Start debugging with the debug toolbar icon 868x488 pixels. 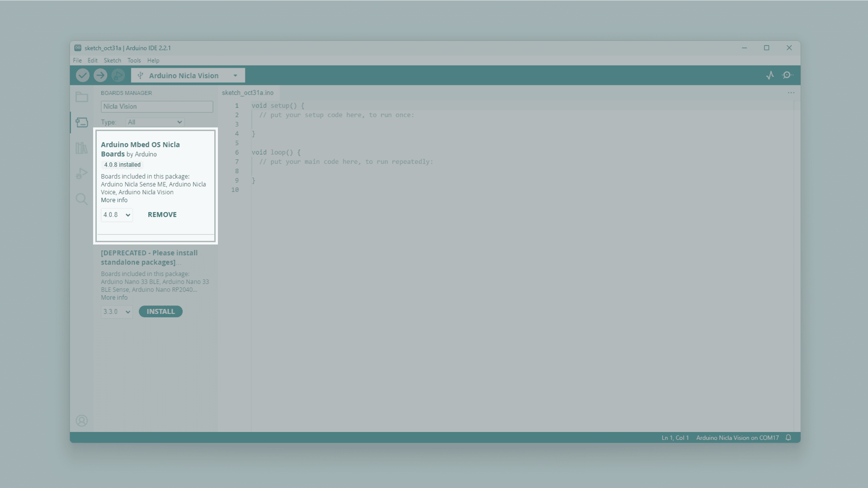click(118, 75)
